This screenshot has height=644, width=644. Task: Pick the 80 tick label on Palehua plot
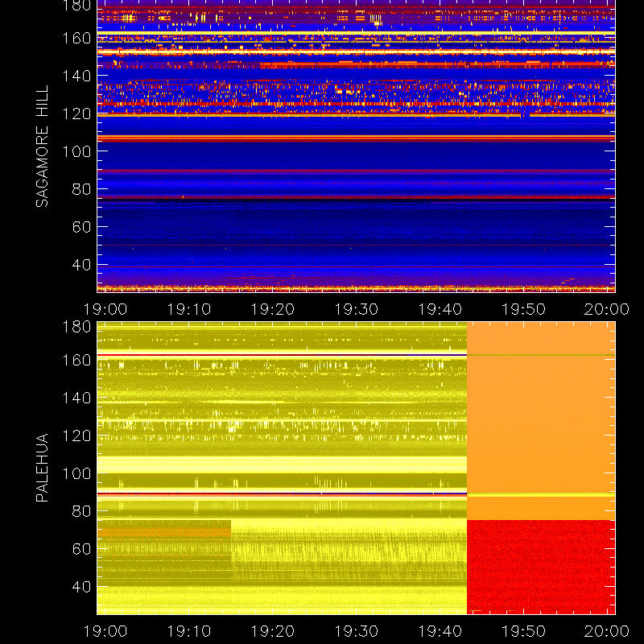point(81,511)
